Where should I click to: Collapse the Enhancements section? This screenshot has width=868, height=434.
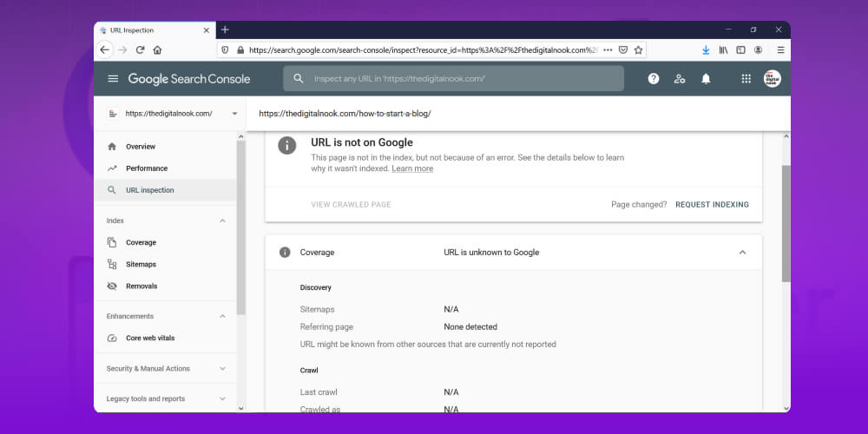pos(222,316)
